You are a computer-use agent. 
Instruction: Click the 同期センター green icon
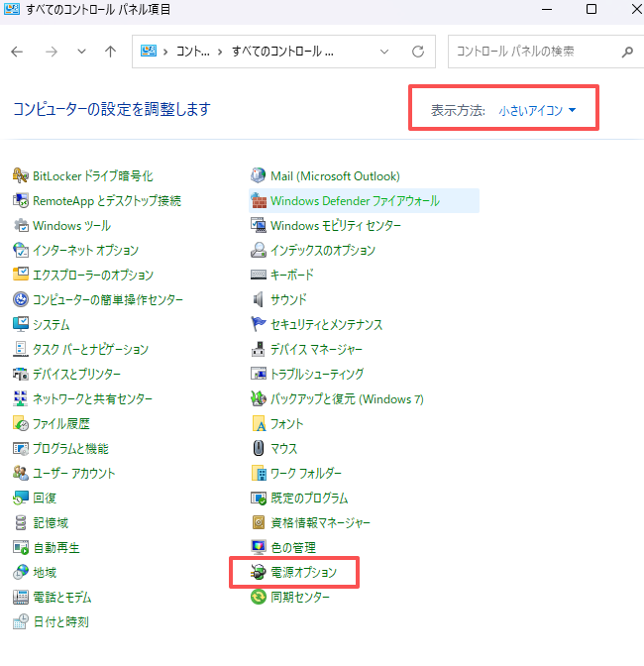click(259, 597)
